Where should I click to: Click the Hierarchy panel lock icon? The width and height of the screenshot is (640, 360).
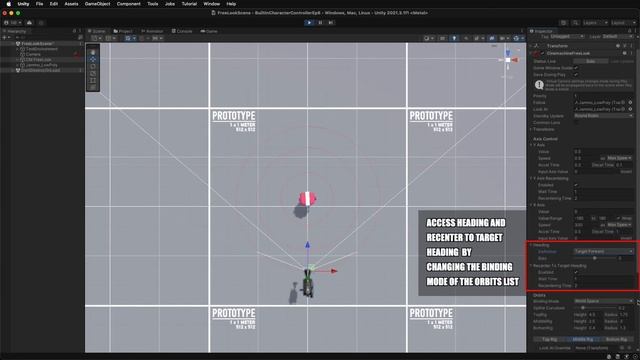(74, 31)
